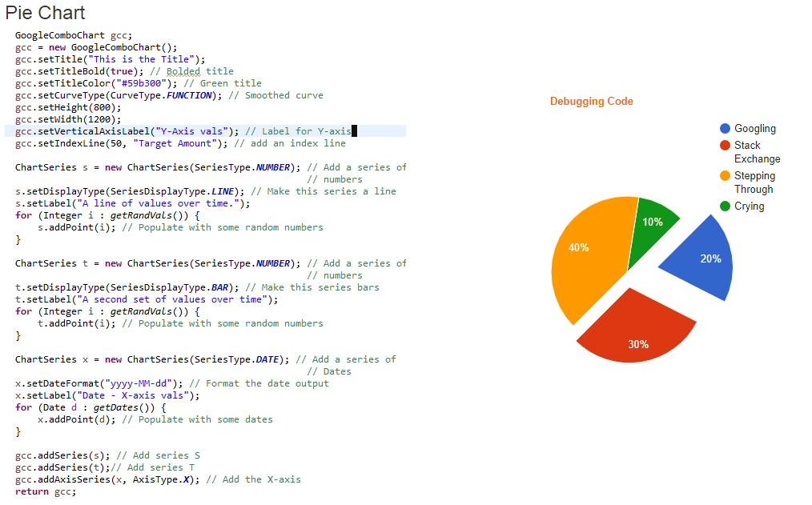This screenshot has height=505, width=812.
Task: Click the setTitle("This is the Title") code line
Action: click(x=110, y=59)
